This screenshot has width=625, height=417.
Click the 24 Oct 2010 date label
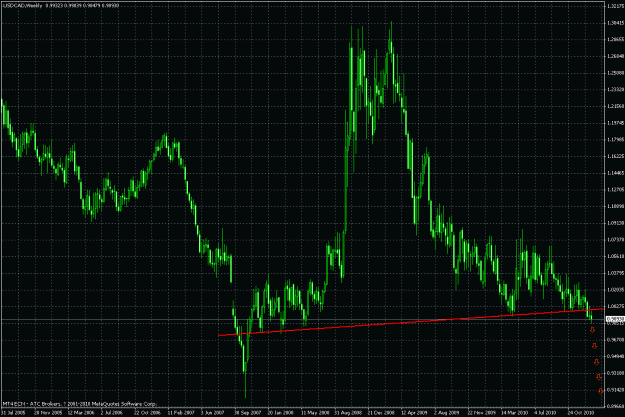coord(581,413)
